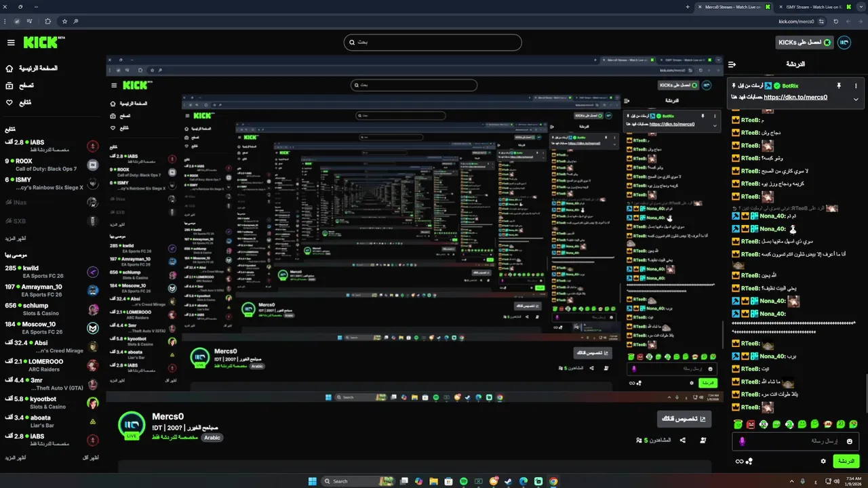This screenshot has width=868, height=488.
Task: Insert the last emote in quick row
Action: 854,424
